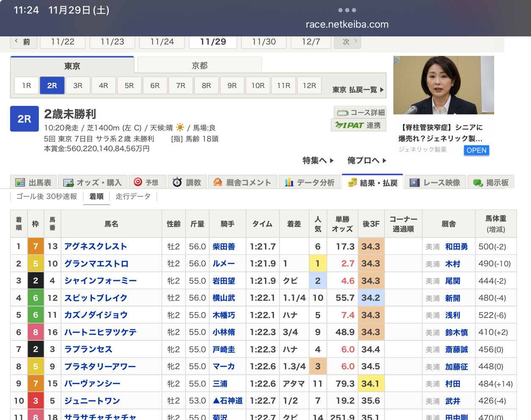The image size is (531, 420).
Task: Open コース詳細 course details
Action: coord(360,112)
